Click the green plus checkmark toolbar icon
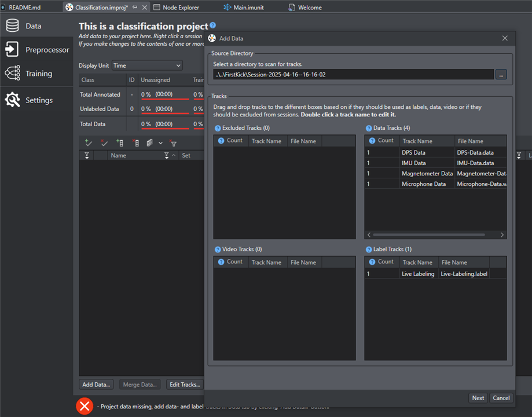 (x=88, y=142)
